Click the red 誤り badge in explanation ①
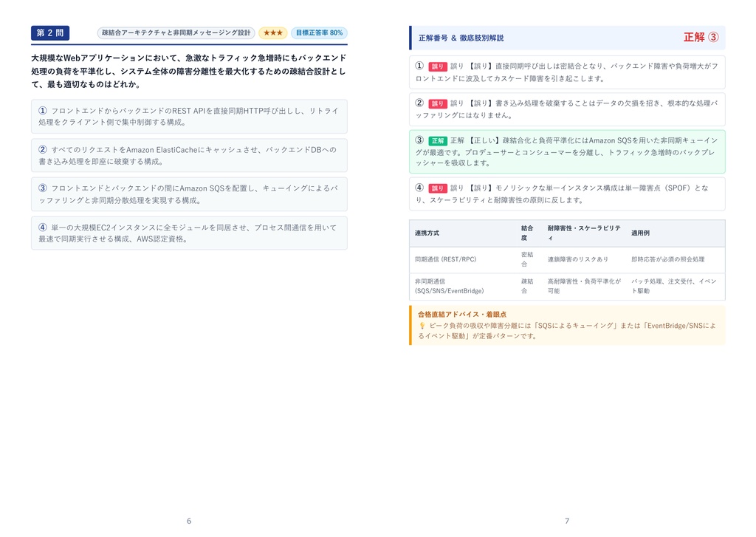The width and height of the screenshot is (756, 537). (437, 66)
